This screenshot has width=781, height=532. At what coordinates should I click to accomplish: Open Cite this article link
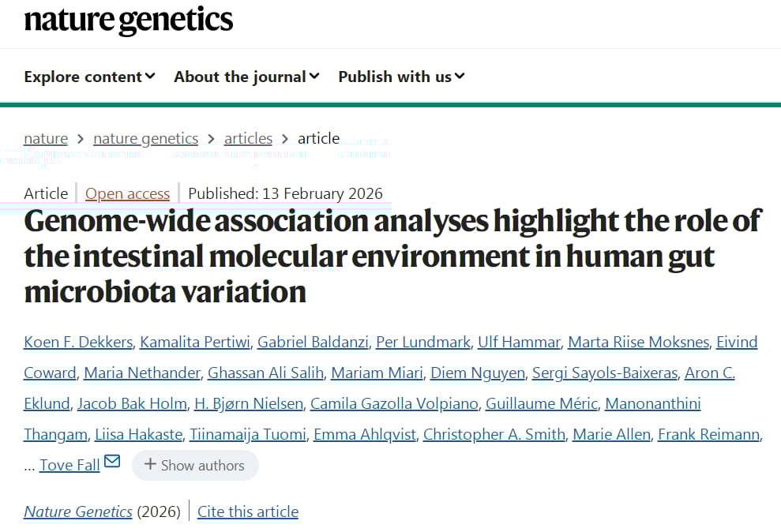pos(248,511)
